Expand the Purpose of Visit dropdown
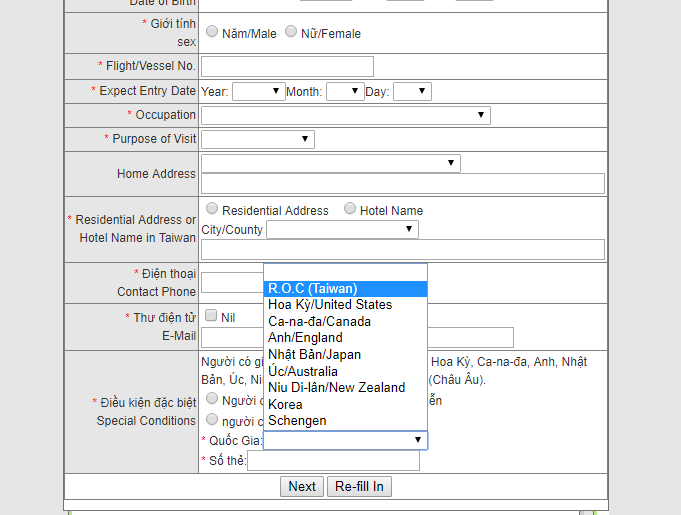The image size is (681, 515). (x=258, y=139)
